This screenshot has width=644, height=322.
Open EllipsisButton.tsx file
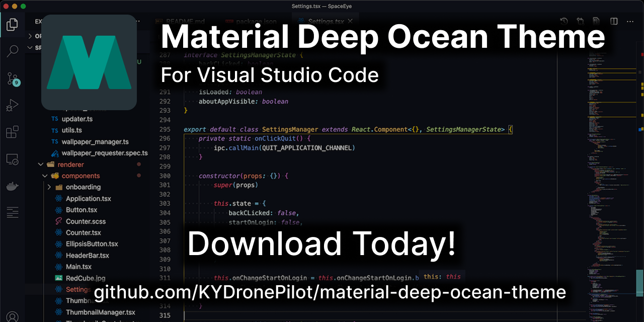92,244
